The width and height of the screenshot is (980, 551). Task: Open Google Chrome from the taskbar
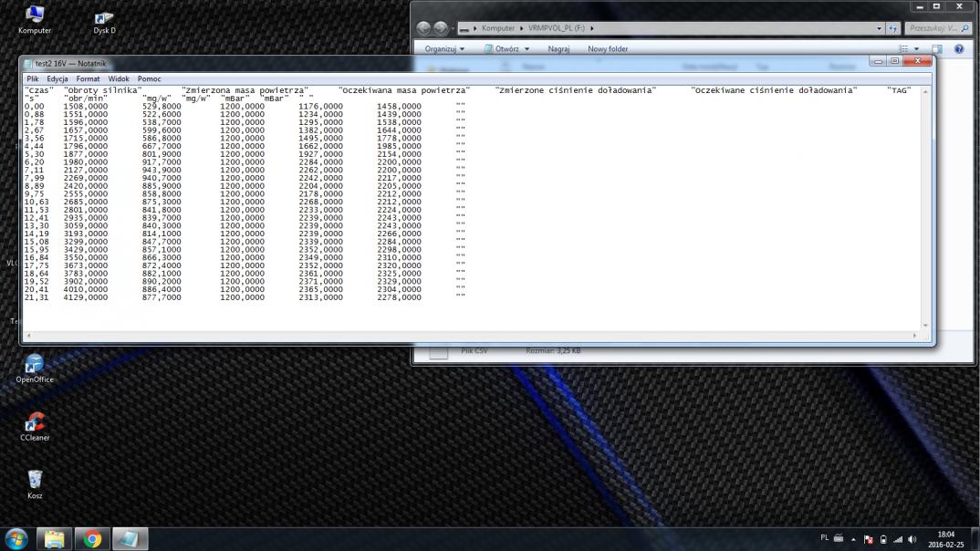pos(92,538)
